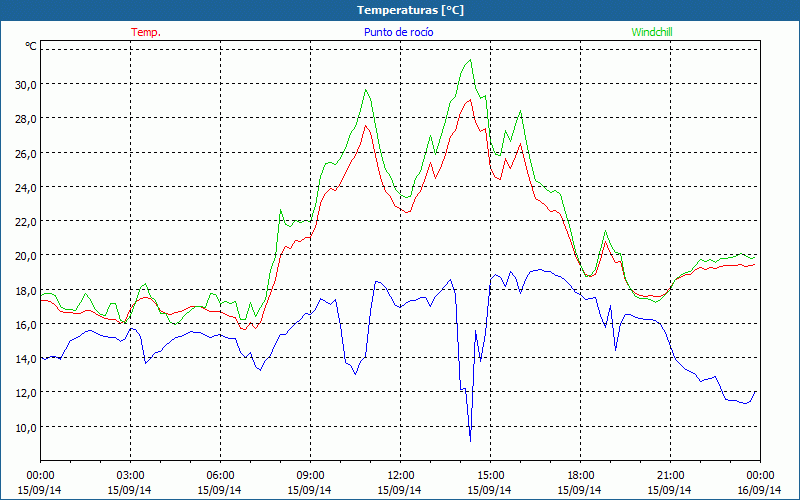Click the red Temp. legend label
This screenshot has width=800, height=500.
[146, 32]
